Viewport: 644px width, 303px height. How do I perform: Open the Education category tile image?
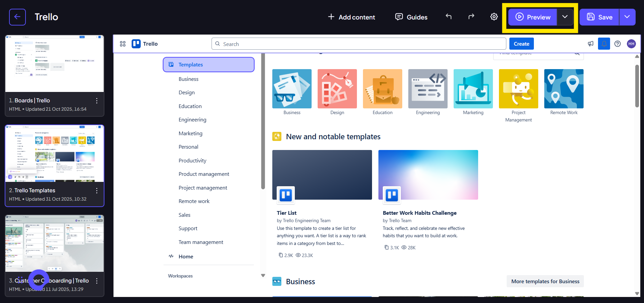point(382,89)
